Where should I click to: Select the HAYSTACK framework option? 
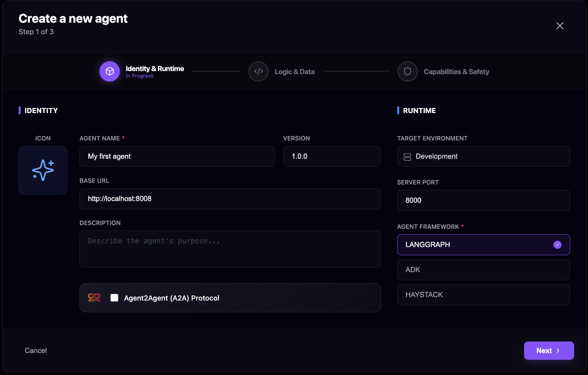483,295
